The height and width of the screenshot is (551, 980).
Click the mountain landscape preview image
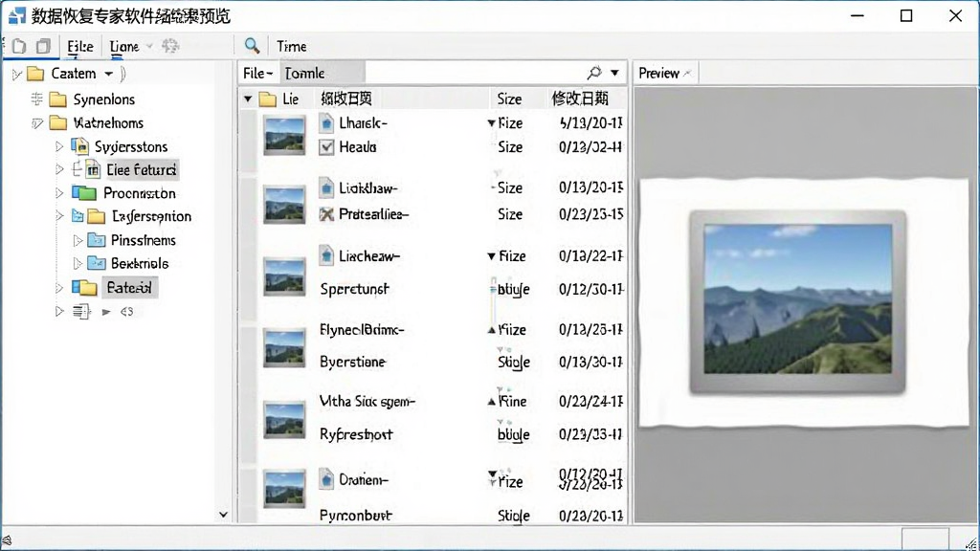(797, 299)
